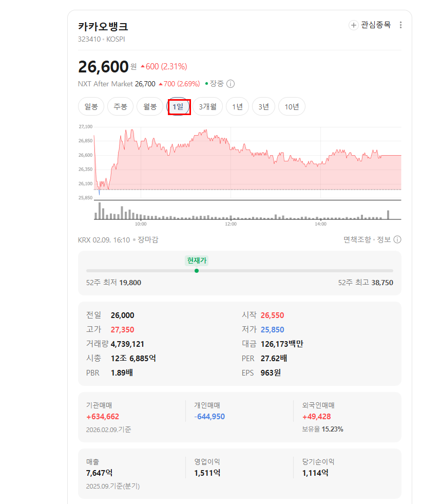Click the 거래량 value 4,739,121
441x504 pixels.
point(127,344)
